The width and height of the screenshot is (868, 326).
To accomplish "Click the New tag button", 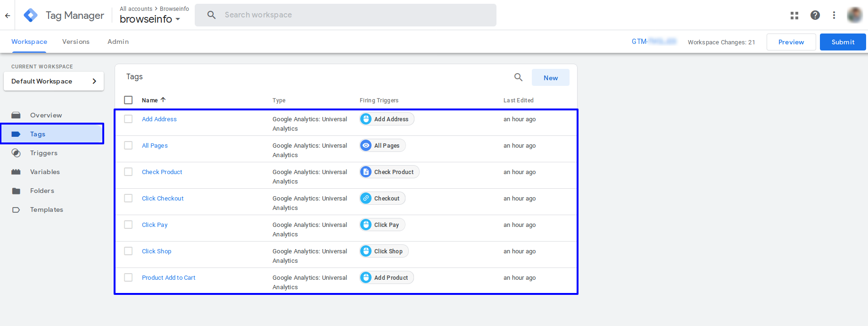I will pos(551,77).
